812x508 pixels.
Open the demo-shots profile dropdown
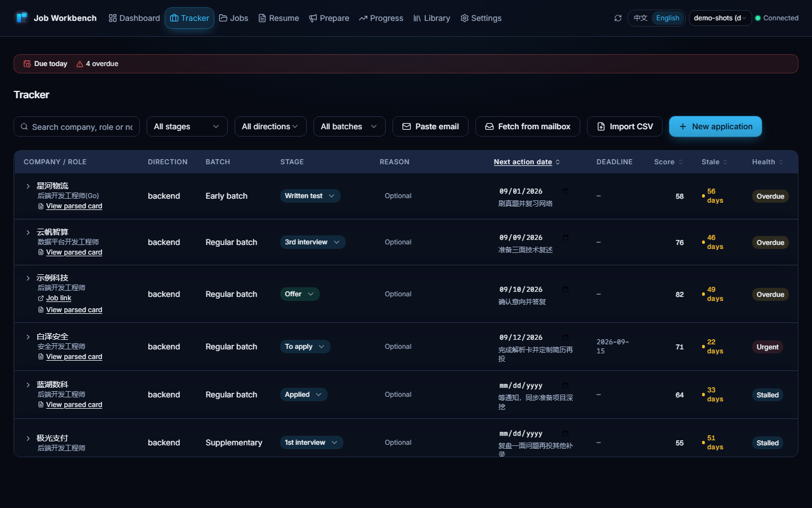click(x=720, y=18)
